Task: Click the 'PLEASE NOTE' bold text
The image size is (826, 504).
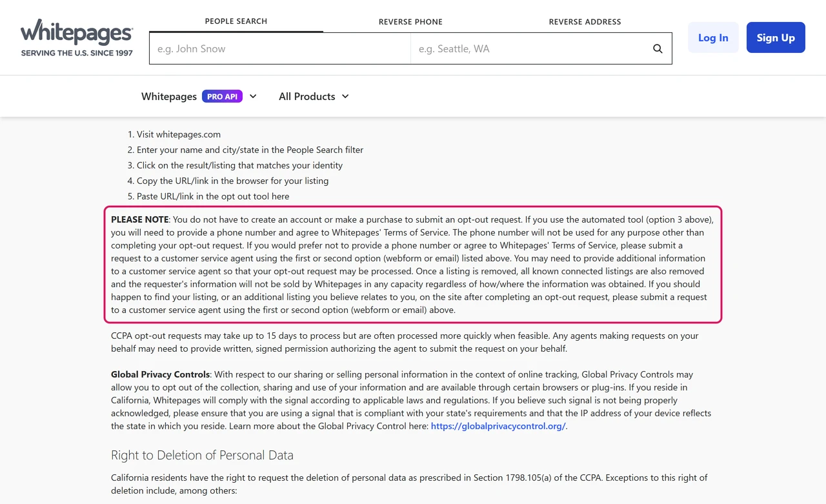Action: click(x=140, y=219)
